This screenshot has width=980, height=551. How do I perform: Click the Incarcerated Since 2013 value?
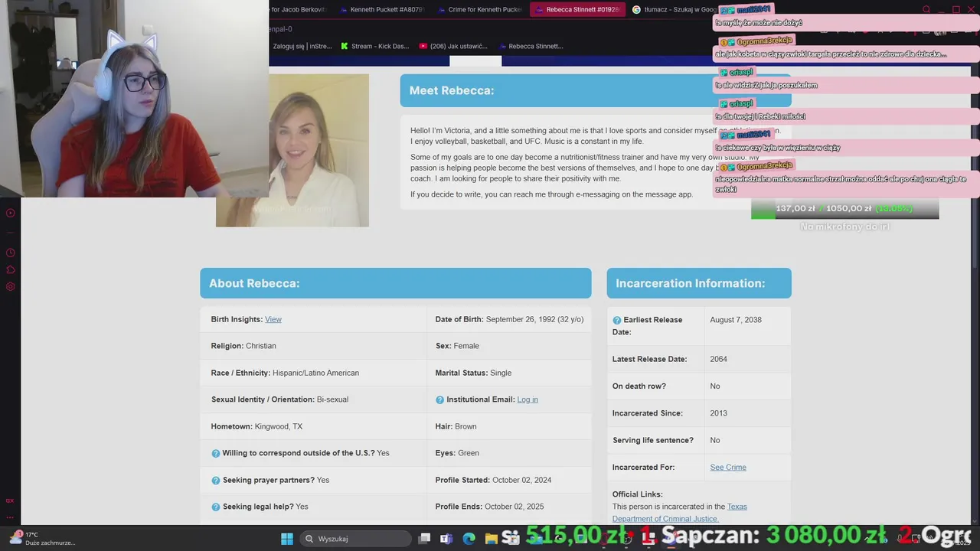[x=719, y=413]
